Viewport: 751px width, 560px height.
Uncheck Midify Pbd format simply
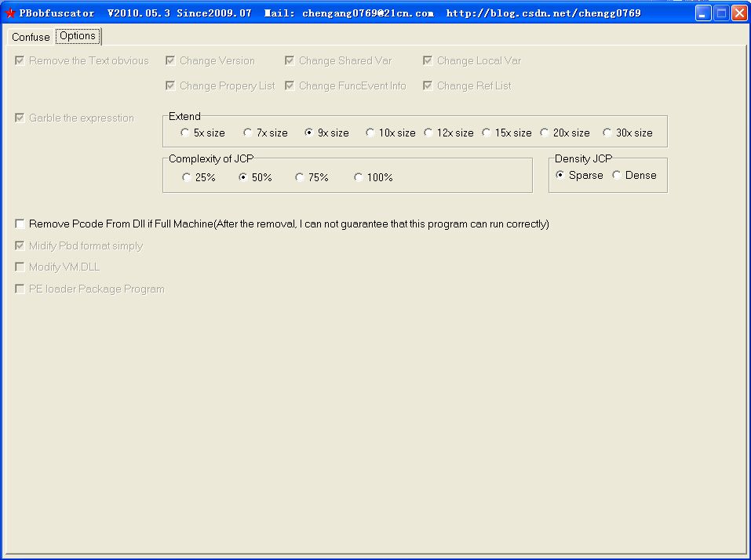point(20,245)
